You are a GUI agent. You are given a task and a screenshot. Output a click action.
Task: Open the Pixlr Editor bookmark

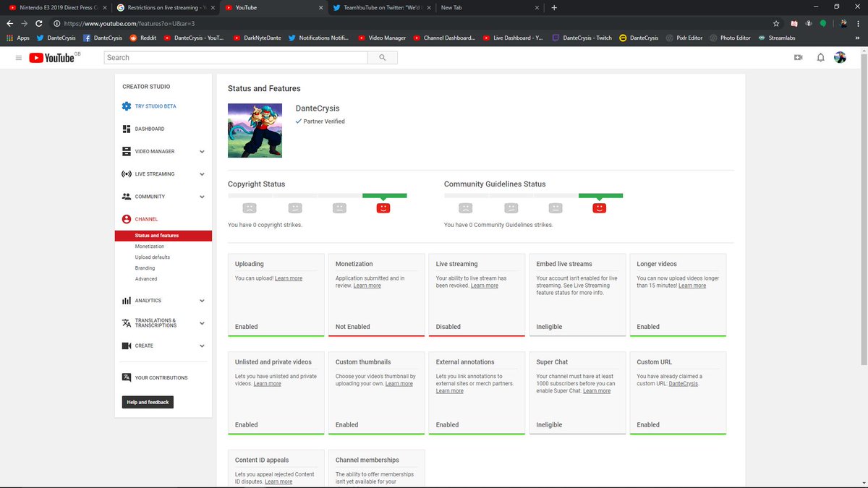(684, 38)
